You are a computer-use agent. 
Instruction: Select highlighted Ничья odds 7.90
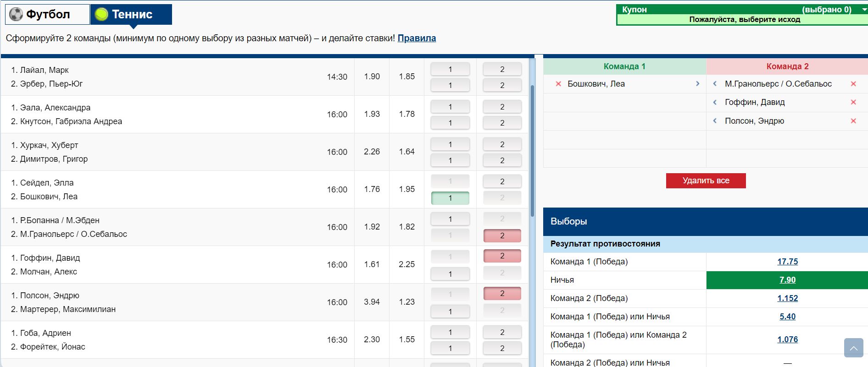tap(787, 280)
